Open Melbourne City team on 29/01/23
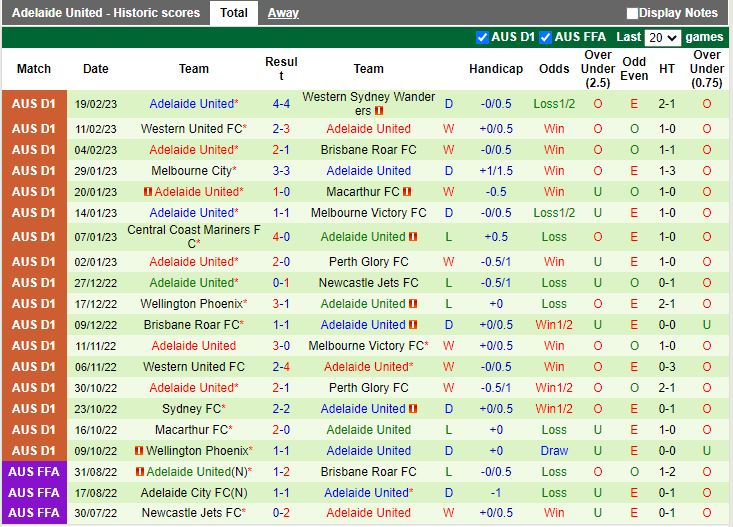Screen dimensions: 733x527 click(x=194, y=171)
